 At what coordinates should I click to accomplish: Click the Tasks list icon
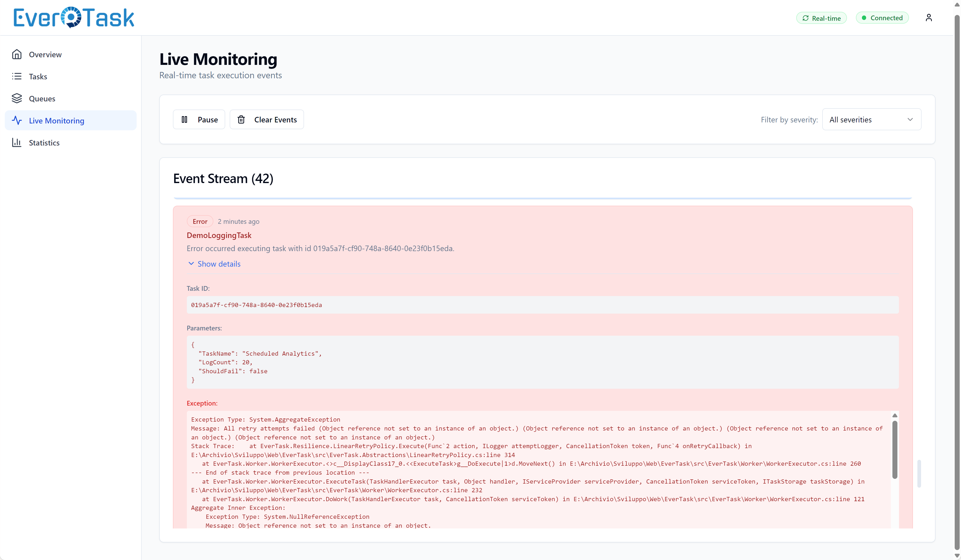pyautogui.click(x=16, y=77)
